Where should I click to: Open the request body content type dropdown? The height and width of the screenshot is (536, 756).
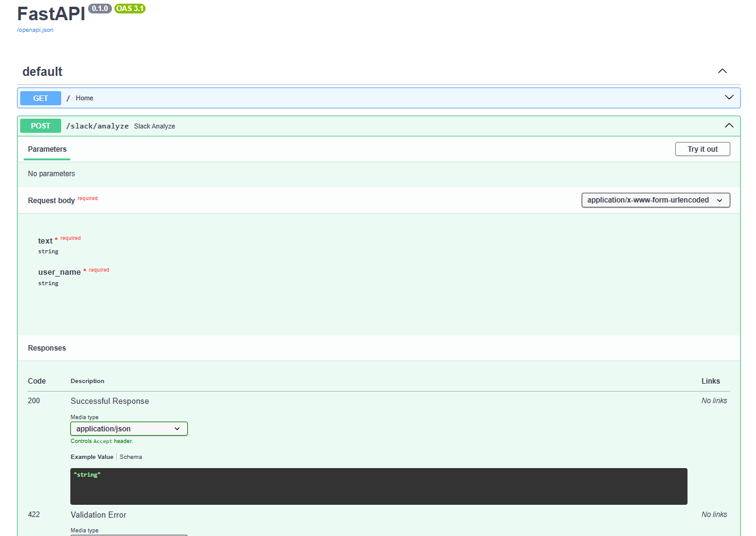tap(655, 200)
